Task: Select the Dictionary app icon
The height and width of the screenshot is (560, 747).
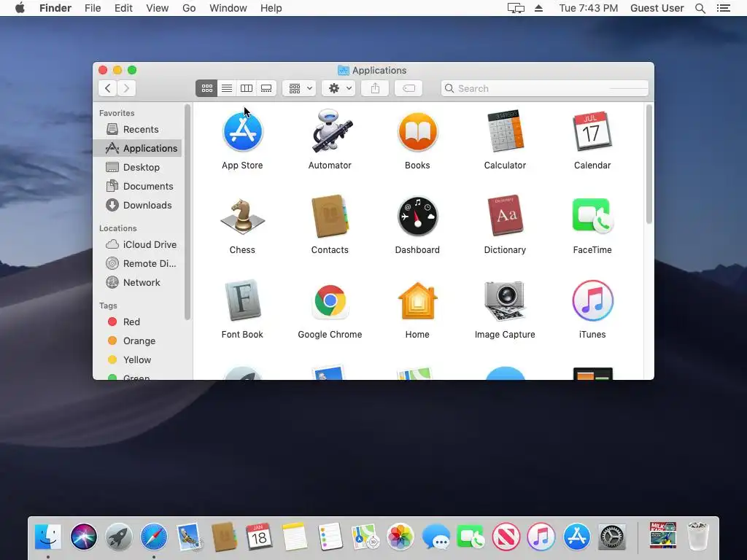Action: (x=505, y=216)
